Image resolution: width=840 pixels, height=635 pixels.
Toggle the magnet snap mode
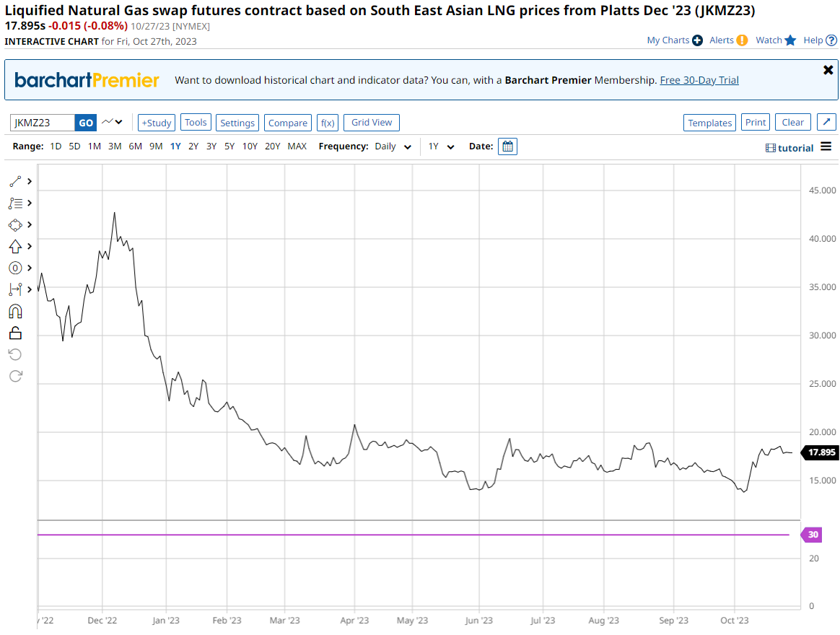pos(15,311)
